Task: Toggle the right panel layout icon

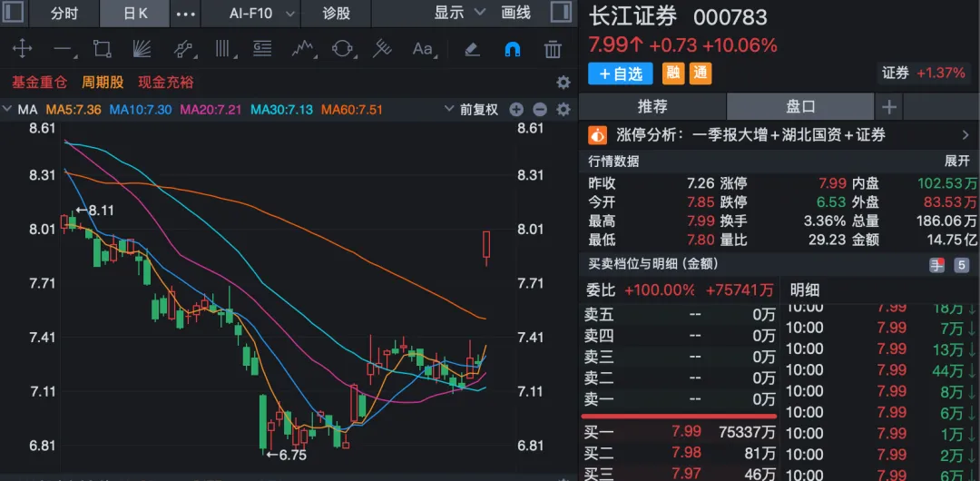Action: [x=561, y=13]
